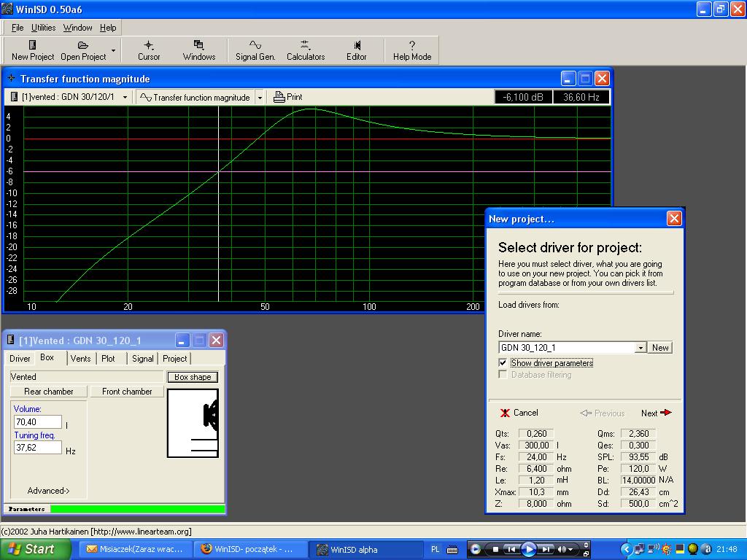Click the Windows toolbar icon

(x=199, y=50)
